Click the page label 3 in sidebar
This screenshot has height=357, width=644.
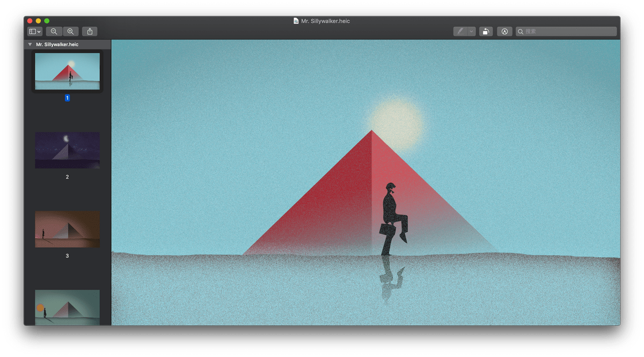67,256
